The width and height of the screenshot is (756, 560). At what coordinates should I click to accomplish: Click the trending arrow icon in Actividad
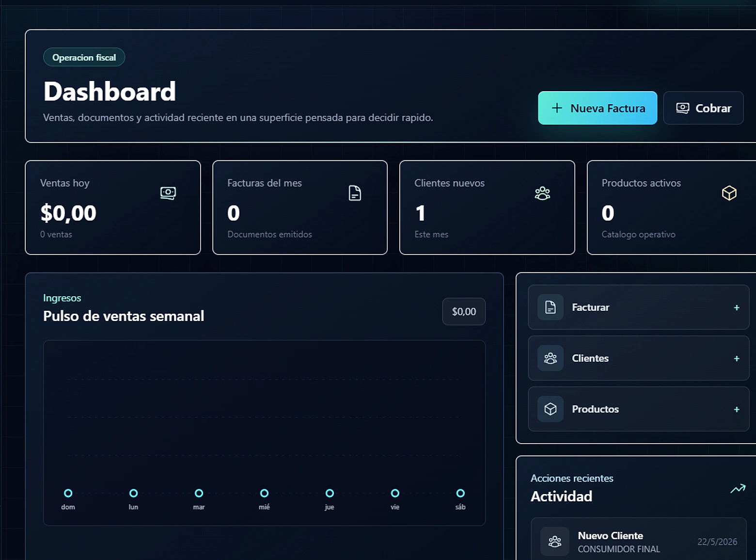click(738, 489)
